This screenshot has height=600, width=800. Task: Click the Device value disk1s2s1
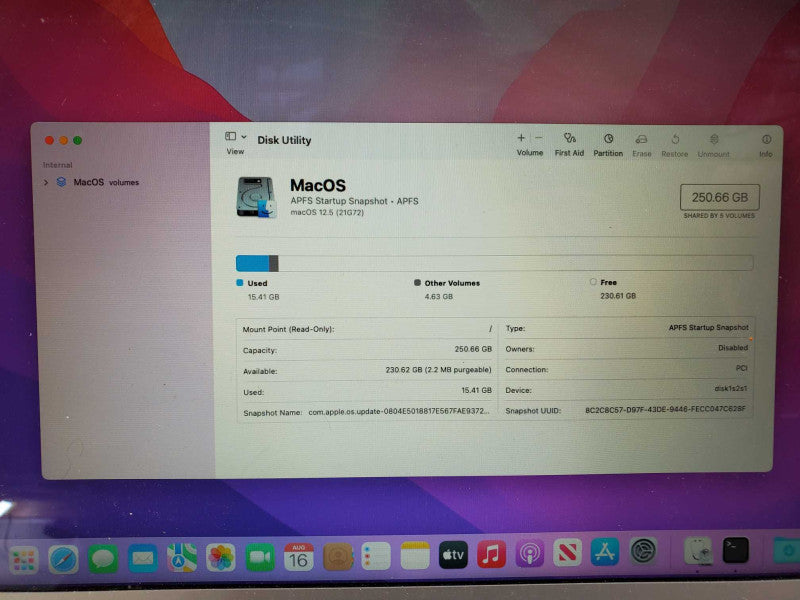731,388
